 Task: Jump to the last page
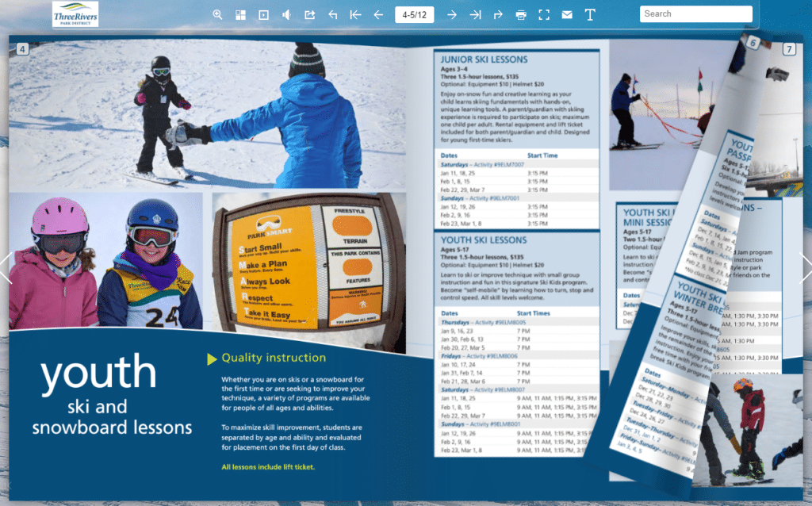pyautogui.click(x=475, y=14)
